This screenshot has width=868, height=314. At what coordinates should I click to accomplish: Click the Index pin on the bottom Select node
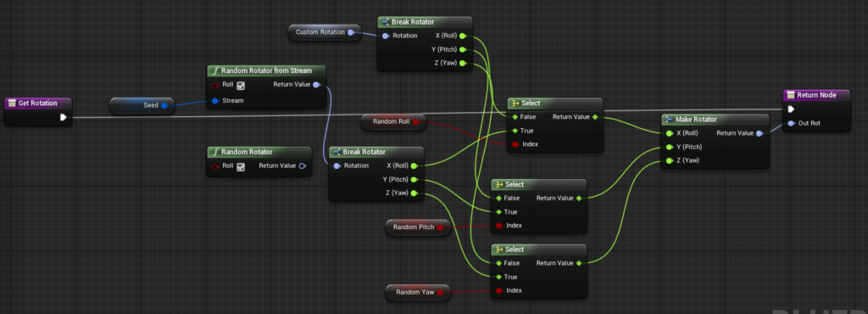498,290
